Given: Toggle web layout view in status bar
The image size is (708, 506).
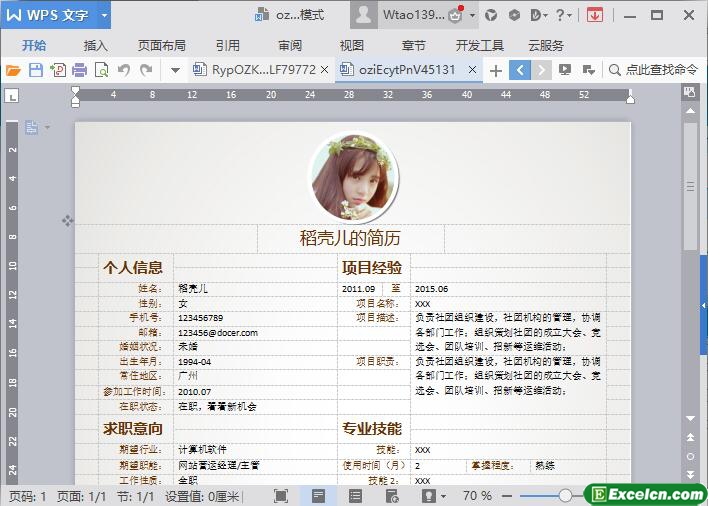Looking at the screenshot, I should coord(392,495).
